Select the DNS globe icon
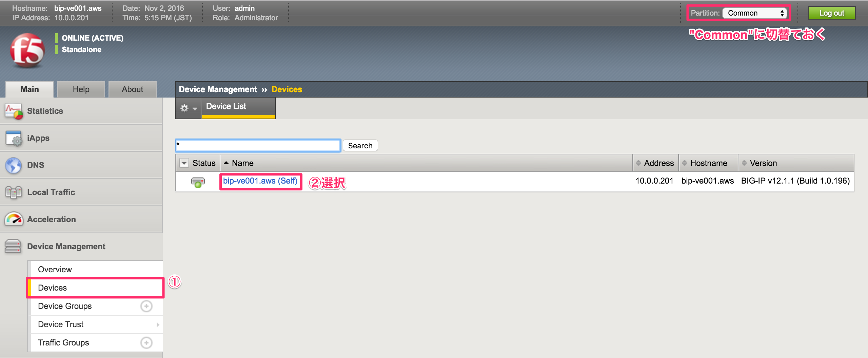The height and width of the screenshot is (358, 868). [13, 165]
